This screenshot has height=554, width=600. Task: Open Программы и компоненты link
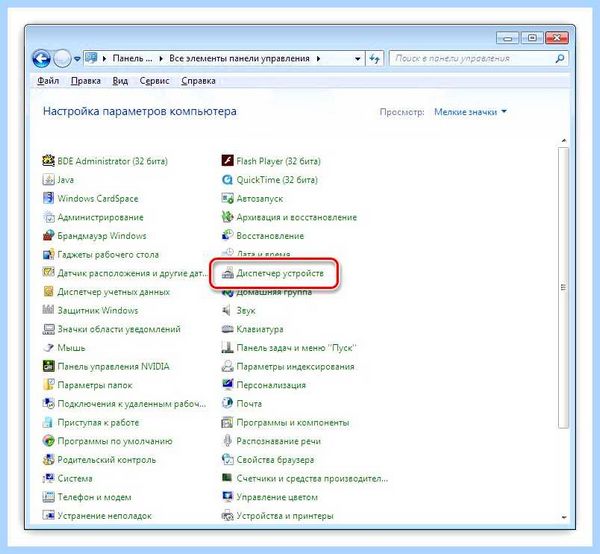pos(293,422)
